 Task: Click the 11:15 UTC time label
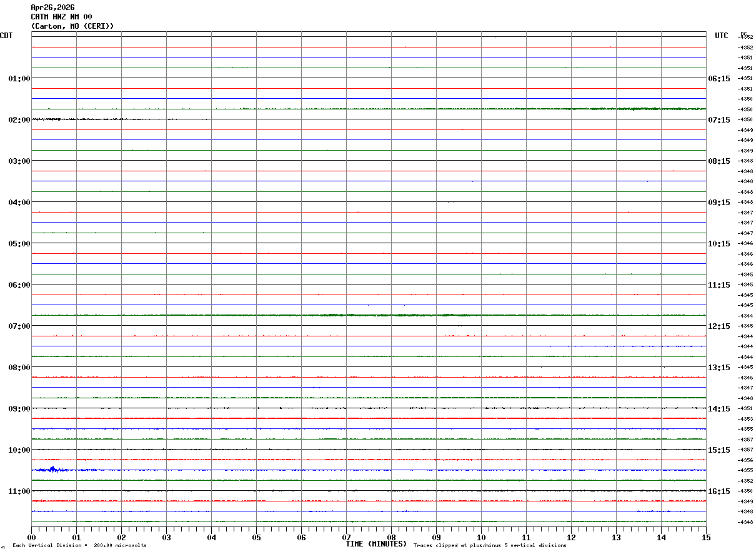(719, 285)
